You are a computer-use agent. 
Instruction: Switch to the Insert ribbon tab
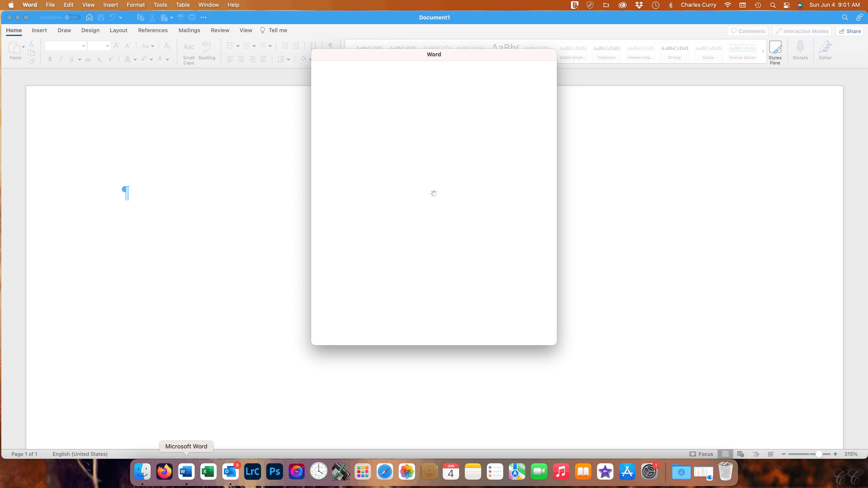point(39,30)
